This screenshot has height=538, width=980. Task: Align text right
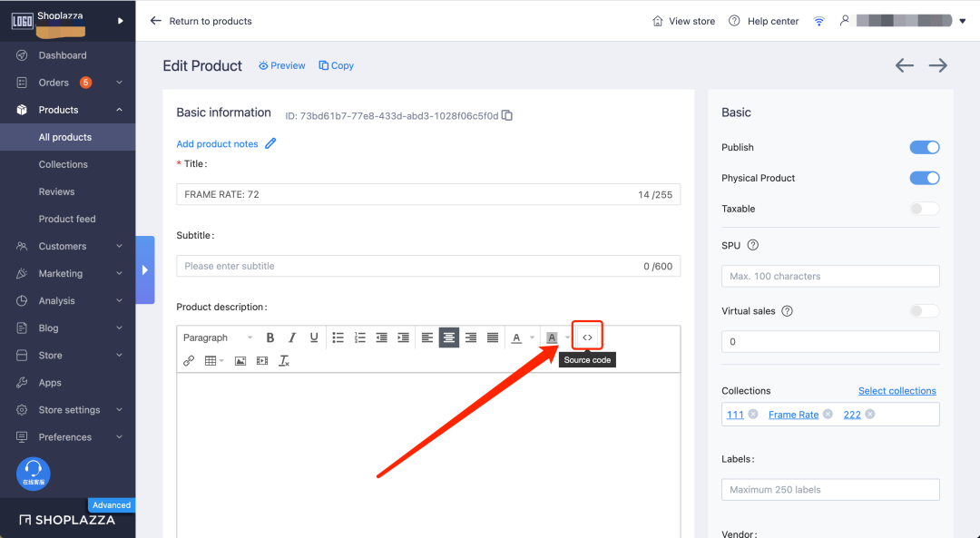coord(471,337)
